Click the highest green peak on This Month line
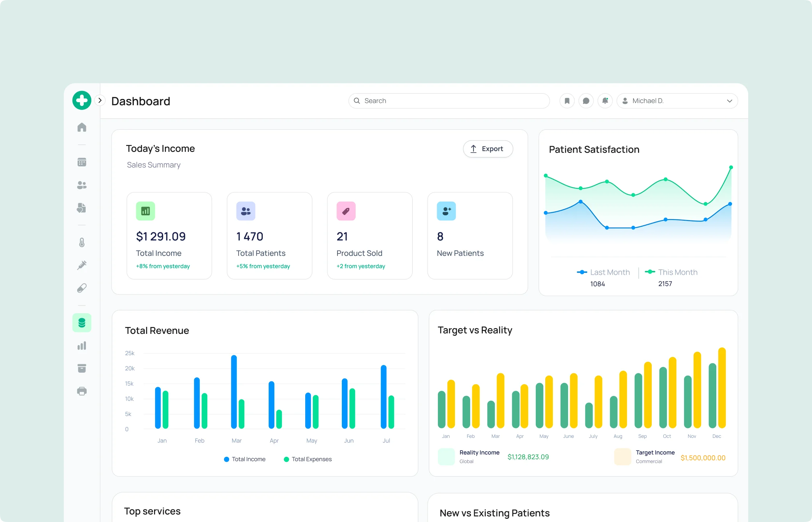The width and height of the screenshot is (812, 522). click(731, 167)
